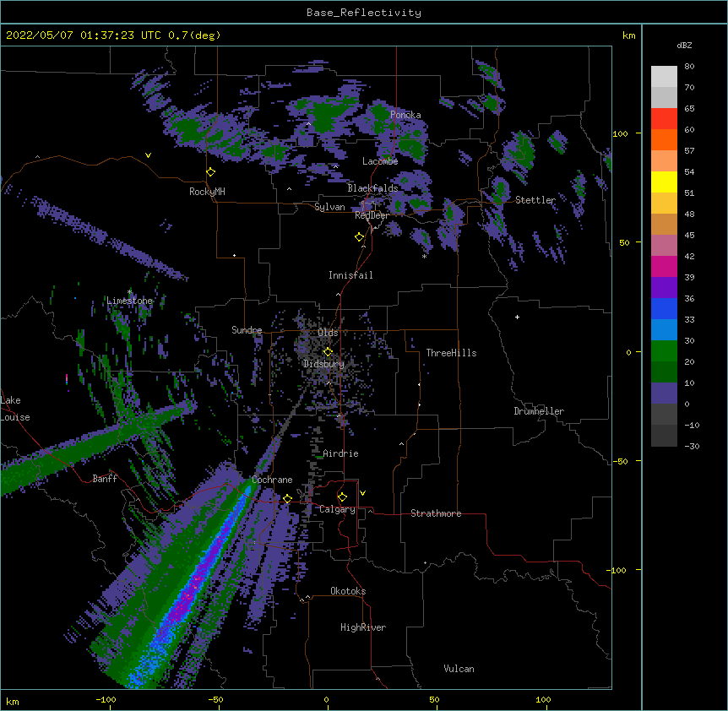This screenshot has width=728, height=711.
Task: Click the blue 36 dBZ legend swatch
Action: pos(664,308)
